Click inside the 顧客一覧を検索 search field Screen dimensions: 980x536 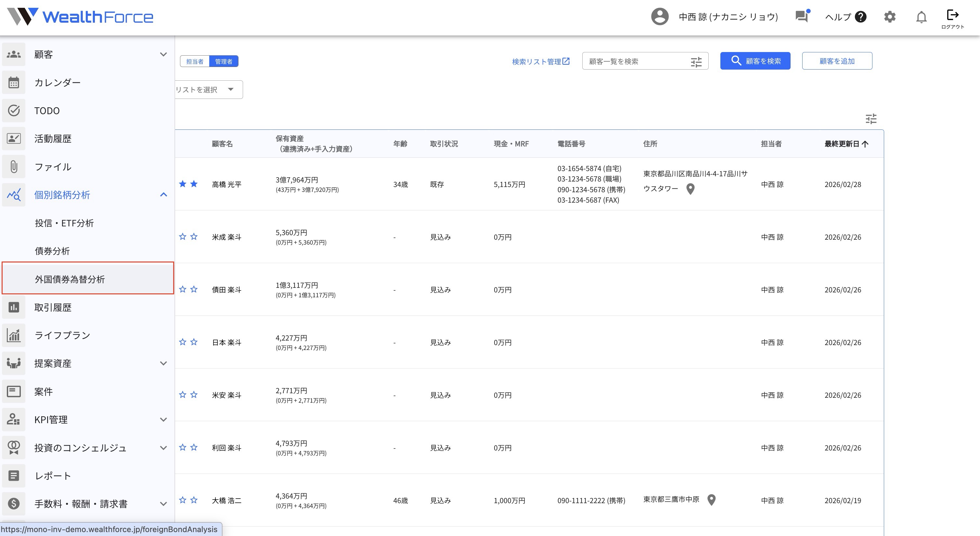(x=639, y=61)
